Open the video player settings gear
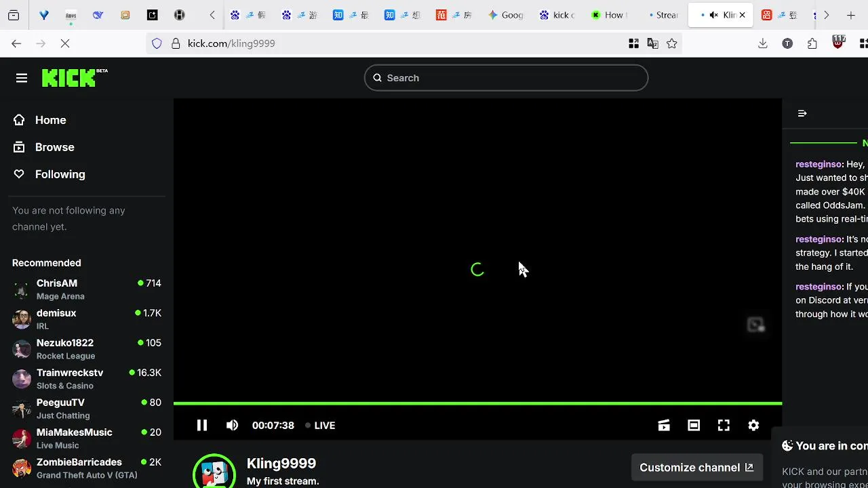 [753, 425]
